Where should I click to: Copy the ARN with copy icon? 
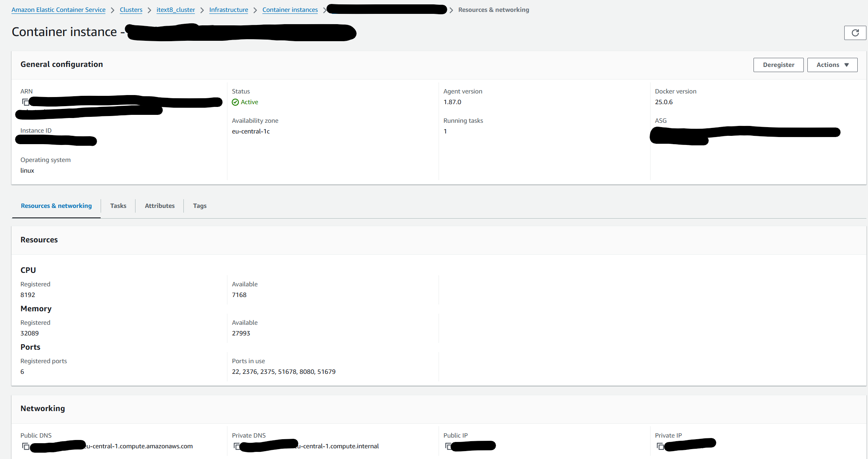click(25, 102)
